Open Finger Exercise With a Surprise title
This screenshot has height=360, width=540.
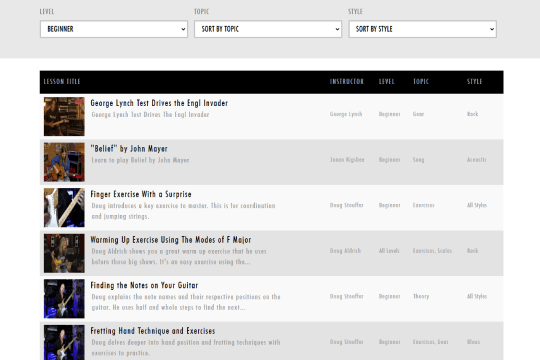pos(141,194)
